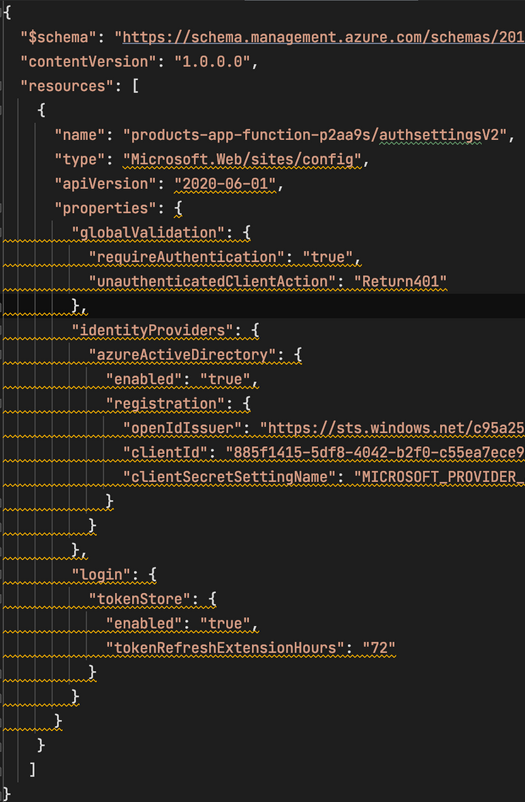
Task: Click the "registration" key
Action: point(165,404)
